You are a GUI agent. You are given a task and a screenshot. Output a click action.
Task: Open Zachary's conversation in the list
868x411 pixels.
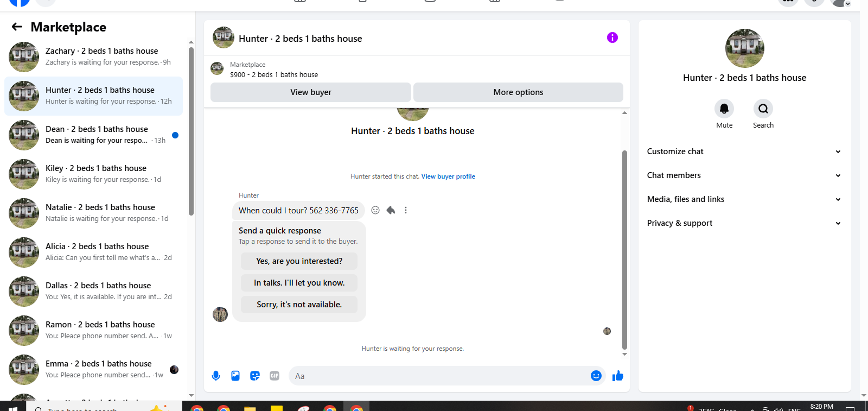93,57
